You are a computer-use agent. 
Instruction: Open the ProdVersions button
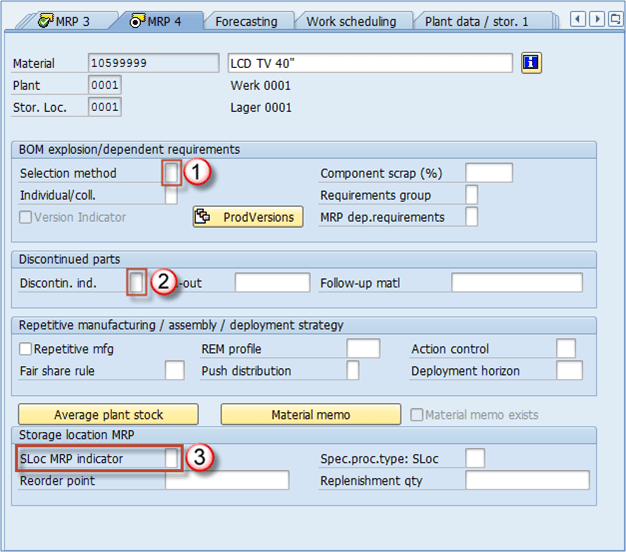(x=248, y=217)
